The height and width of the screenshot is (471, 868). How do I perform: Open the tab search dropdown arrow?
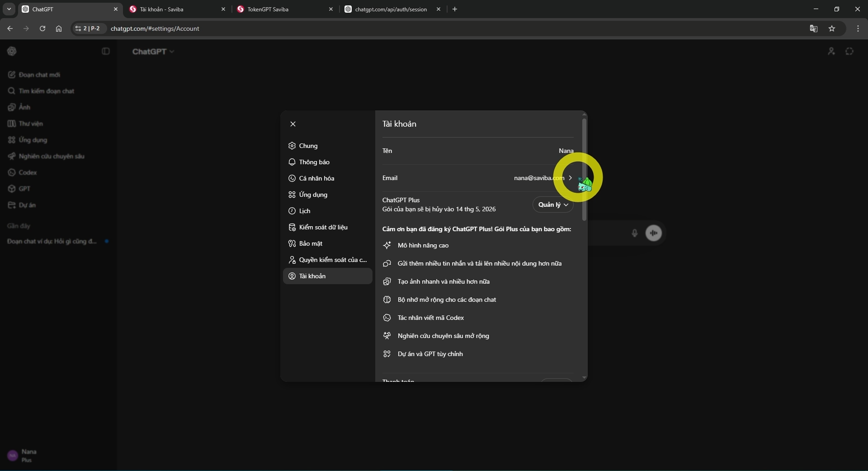(x=9, y=9)
